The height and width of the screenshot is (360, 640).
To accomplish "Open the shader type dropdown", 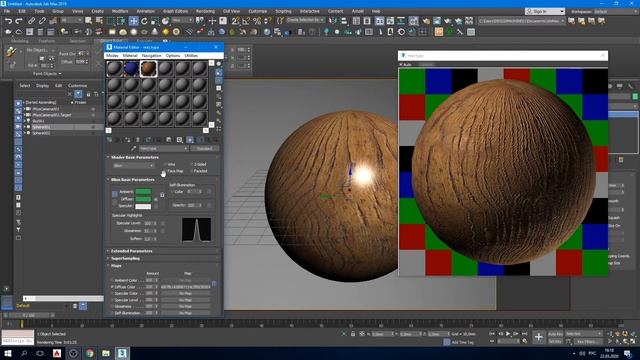I will click(x=133, y=166).
